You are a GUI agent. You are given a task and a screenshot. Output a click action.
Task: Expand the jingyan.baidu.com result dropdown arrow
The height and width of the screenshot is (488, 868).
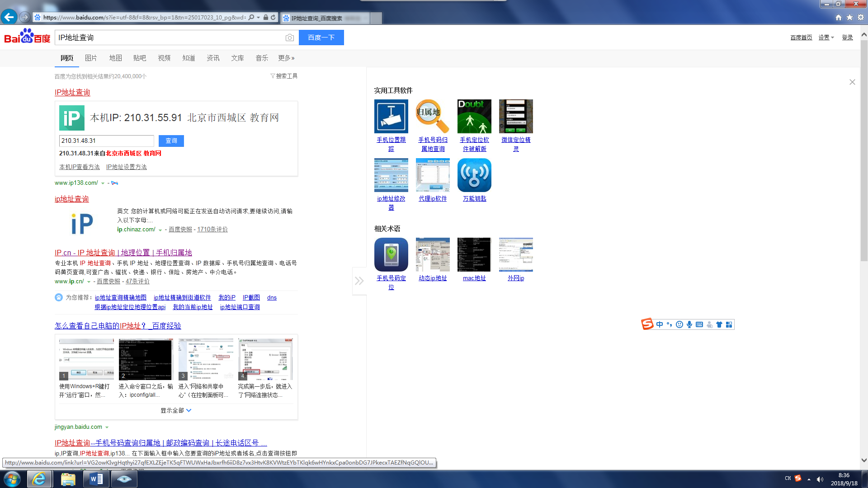(107, 427)
